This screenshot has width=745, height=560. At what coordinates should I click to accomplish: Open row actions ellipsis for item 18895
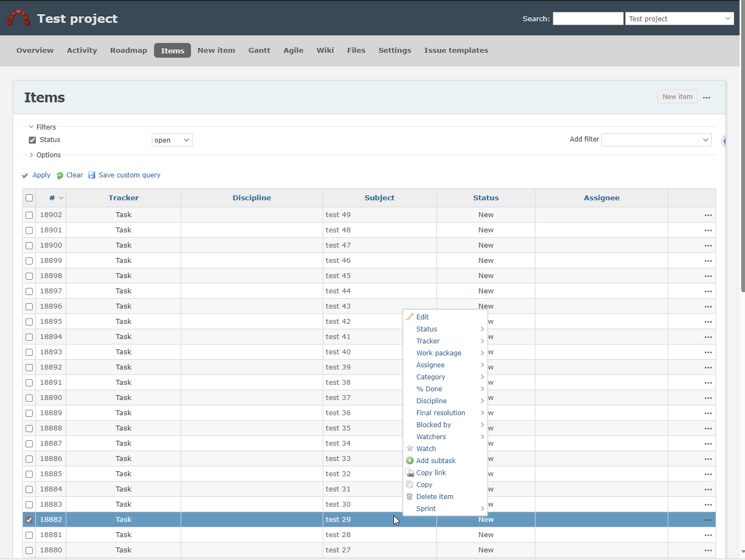coord(708,322)
